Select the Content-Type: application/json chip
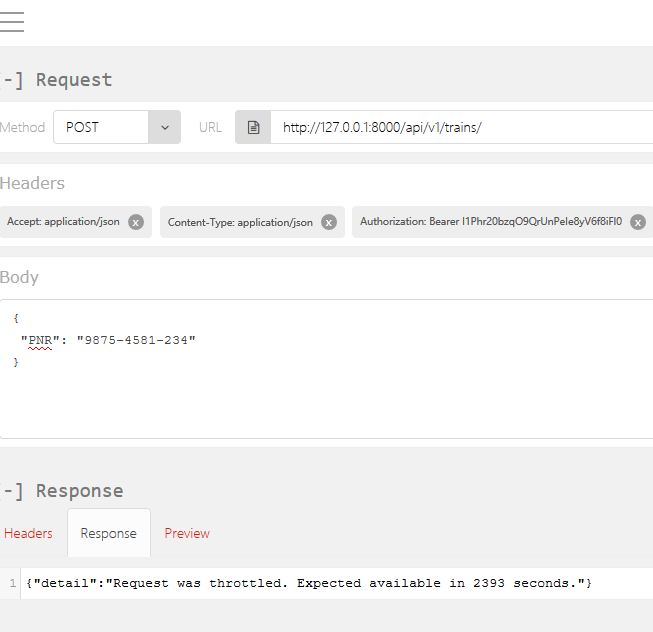The height and width of the screenshot is (632, 653). (x=240, y=222)
